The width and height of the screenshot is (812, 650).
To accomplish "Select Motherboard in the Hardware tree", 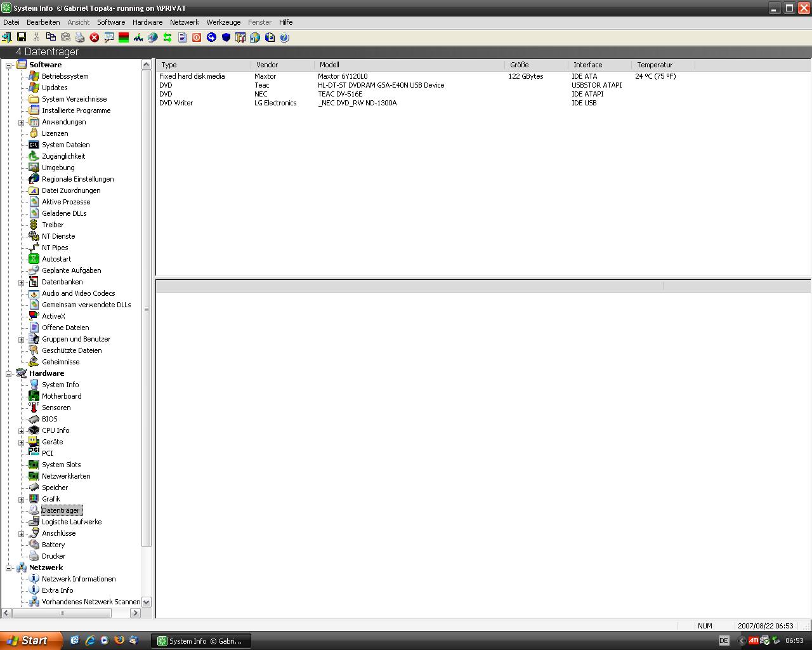I will click(62, 396).
